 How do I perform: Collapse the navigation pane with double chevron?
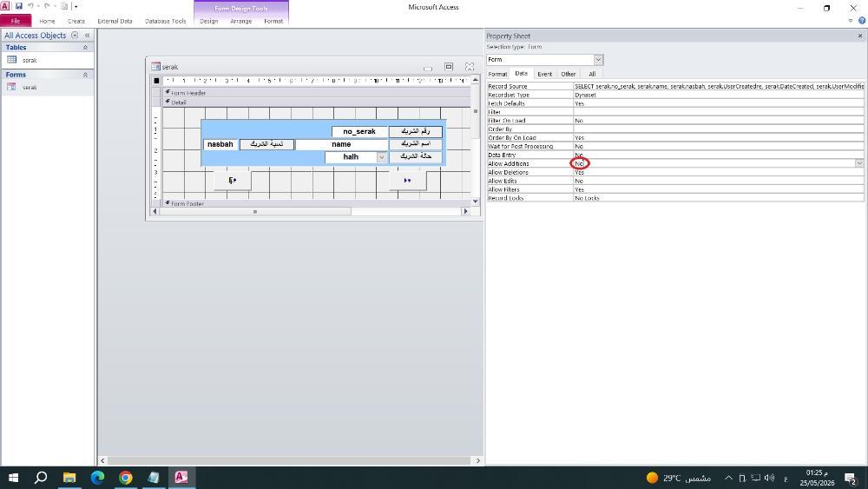87,36
